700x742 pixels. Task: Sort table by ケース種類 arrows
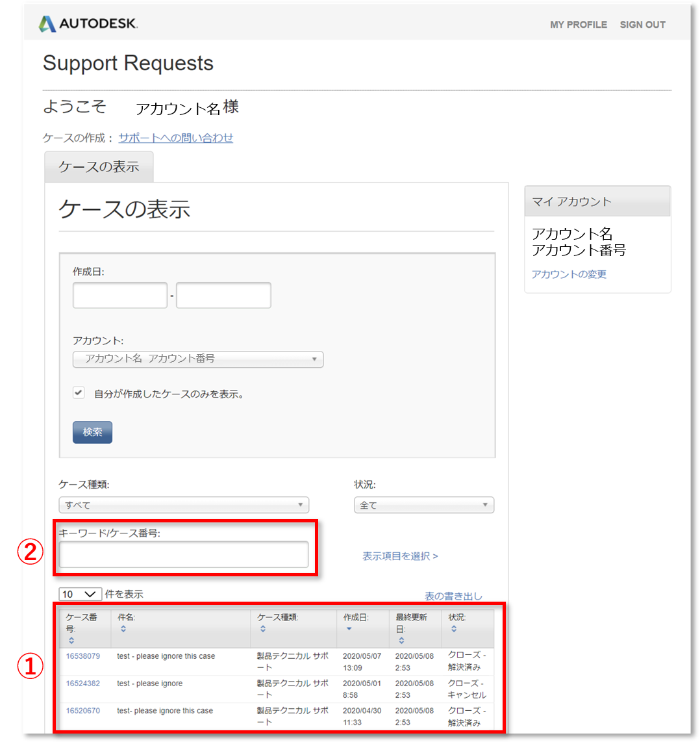pyautogui.click(x=263, y=629)
